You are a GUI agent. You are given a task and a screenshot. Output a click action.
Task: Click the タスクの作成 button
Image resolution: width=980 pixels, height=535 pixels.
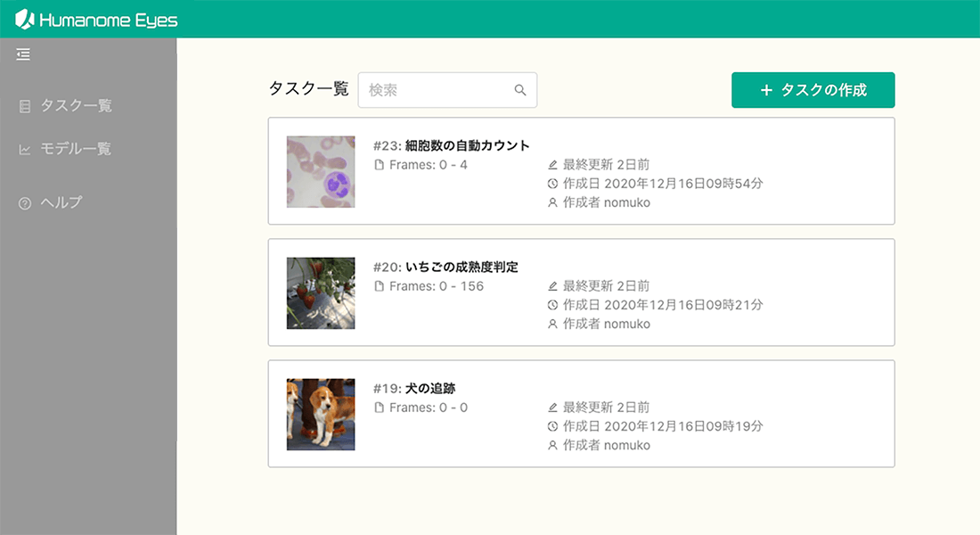[x=813, y=90]
